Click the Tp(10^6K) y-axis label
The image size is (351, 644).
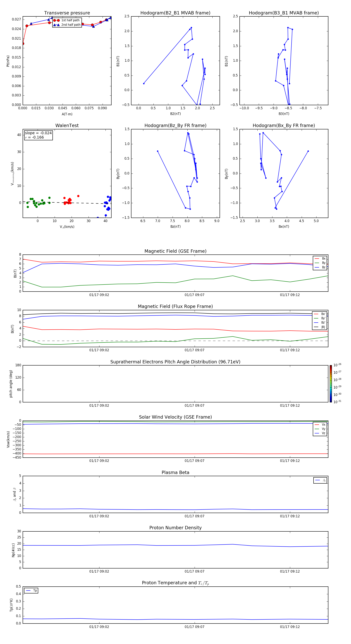point(11,605)
